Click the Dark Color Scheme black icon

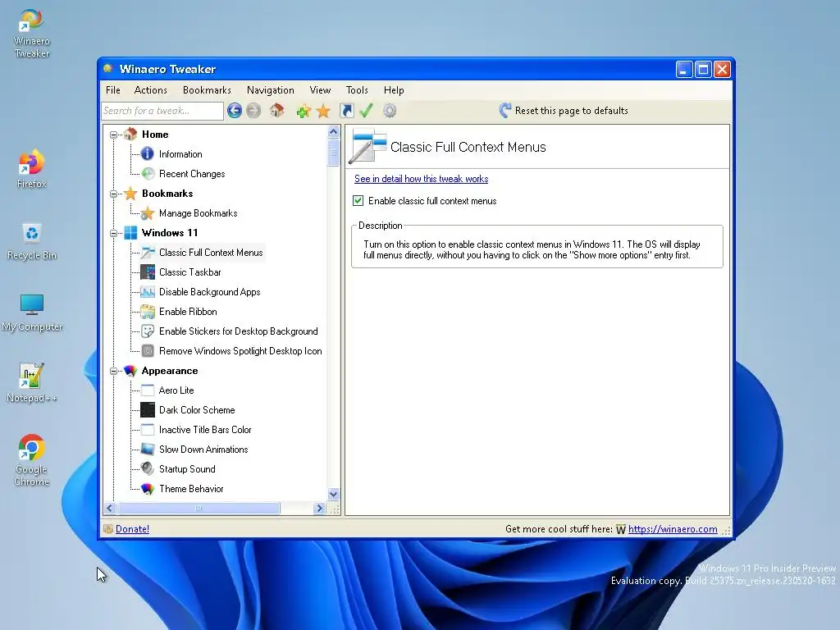(x=148, y=410)
